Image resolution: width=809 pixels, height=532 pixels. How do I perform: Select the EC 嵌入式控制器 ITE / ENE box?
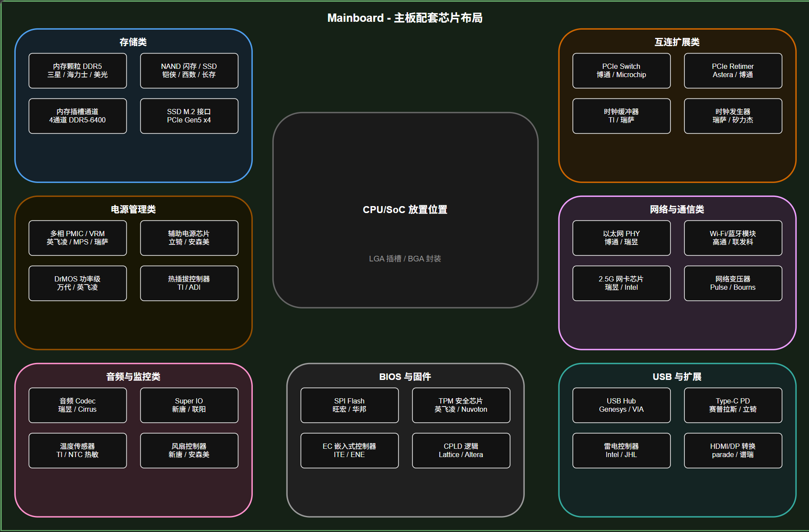pyautogui.click(x=350, y=451)
